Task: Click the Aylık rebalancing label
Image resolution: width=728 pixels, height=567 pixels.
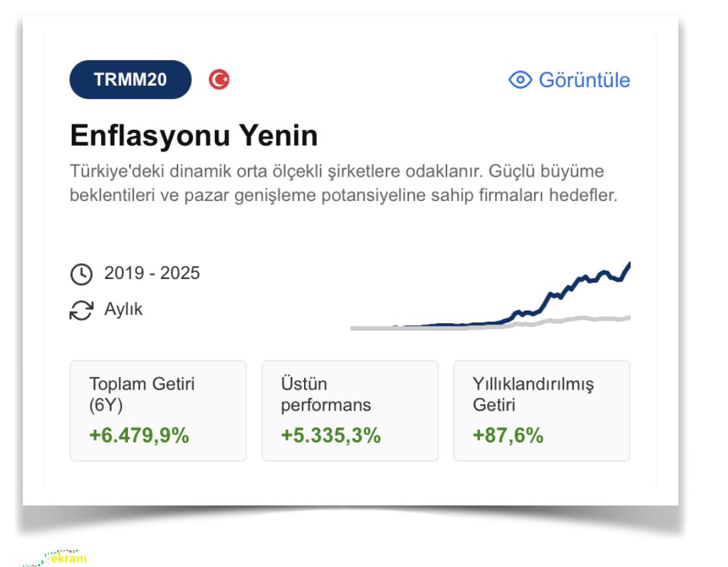Action: click(x=123, y=309)
